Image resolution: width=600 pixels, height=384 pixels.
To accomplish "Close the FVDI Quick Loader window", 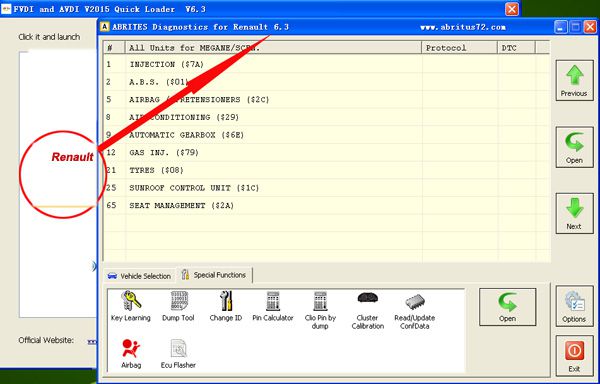I will click(512, 9).
